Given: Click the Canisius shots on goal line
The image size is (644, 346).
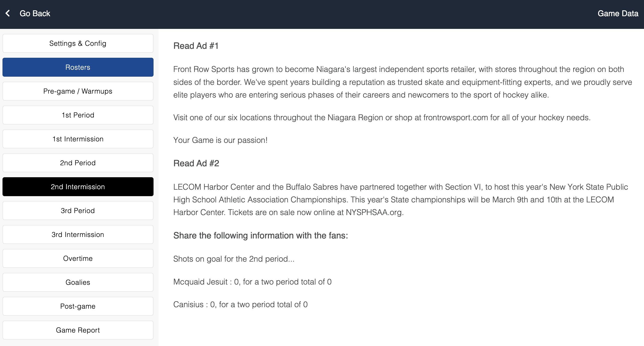Looking at the screenshot, I should [240, 305].
